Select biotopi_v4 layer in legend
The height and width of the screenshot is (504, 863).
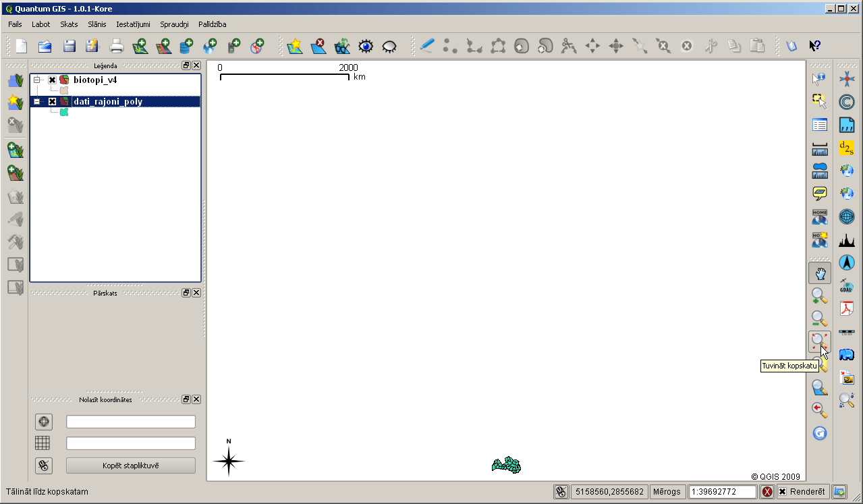pyautogui.click(x=95, y=80)
